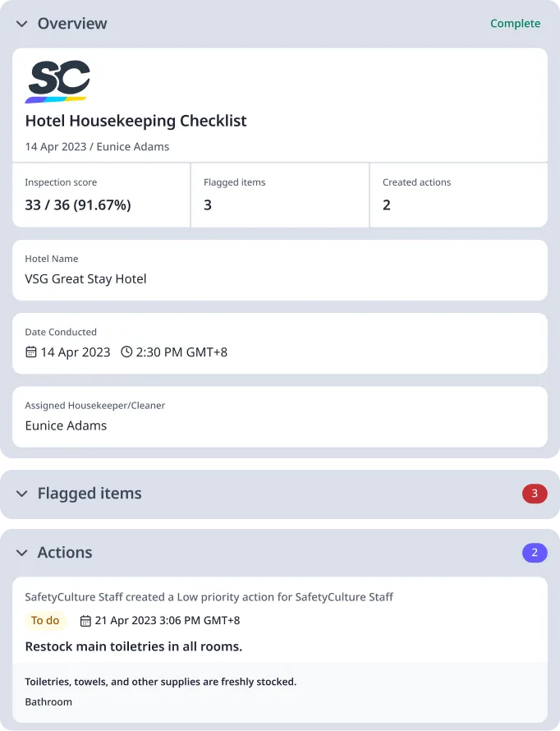Screen dimensions: 560x731
Task: Click the Created actions card
Action: coord(458,195)
